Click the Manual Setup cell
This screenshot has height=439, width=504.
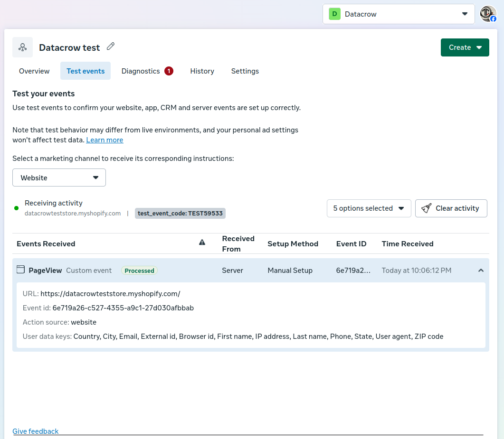(x=290, y=271)
